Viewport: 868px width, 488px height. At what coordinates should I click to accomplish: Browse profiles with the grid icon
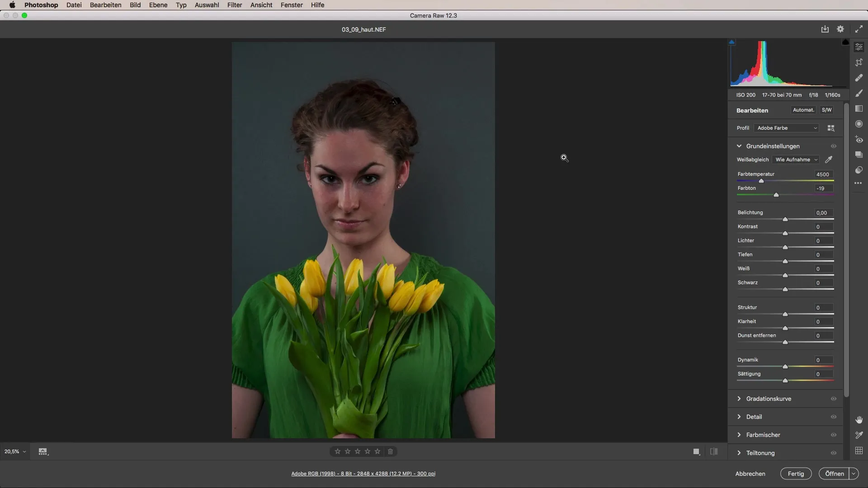coord(831,128)
